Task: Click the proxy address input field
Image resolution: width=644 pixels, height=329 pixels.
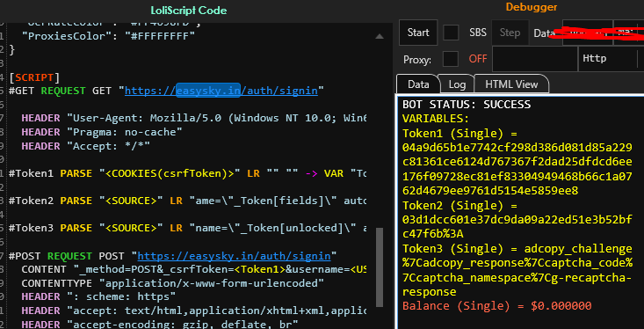Action: [x=535, y=59]
